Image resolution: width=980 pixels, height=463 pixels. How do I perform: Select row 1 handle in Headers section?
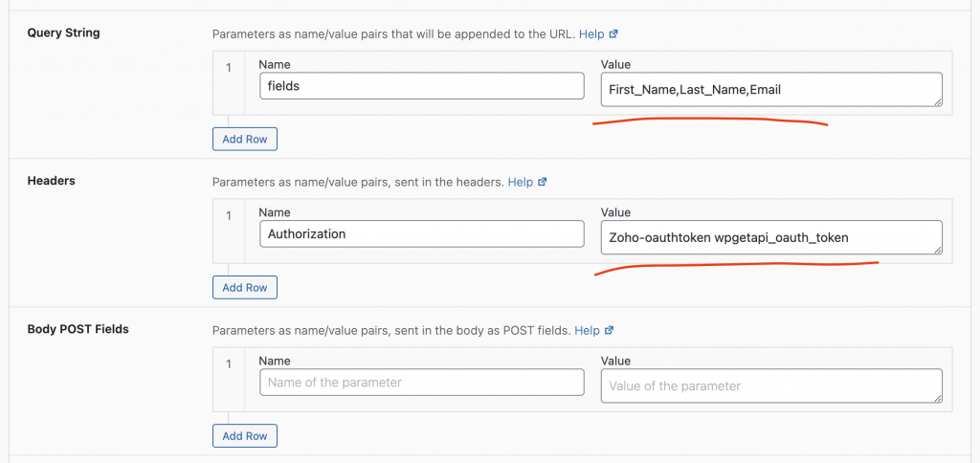[x=229, y=216]
